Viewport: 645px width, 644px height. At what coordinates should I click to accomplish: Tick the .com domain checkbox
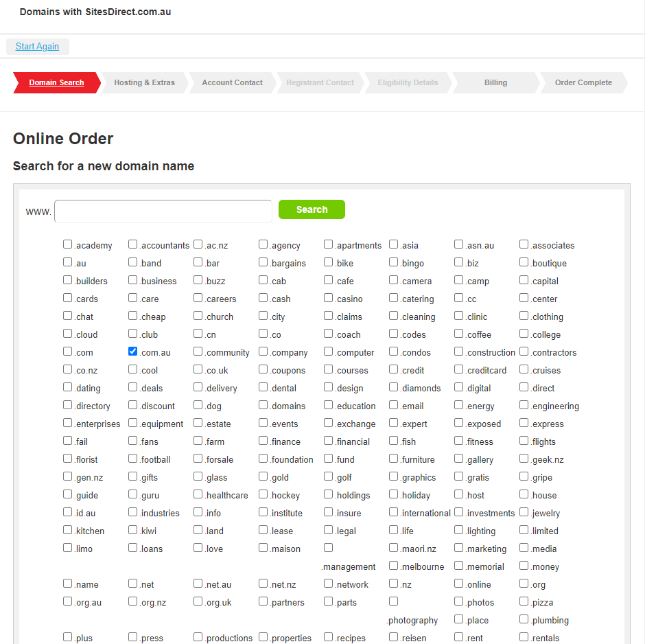pos(68,352)
